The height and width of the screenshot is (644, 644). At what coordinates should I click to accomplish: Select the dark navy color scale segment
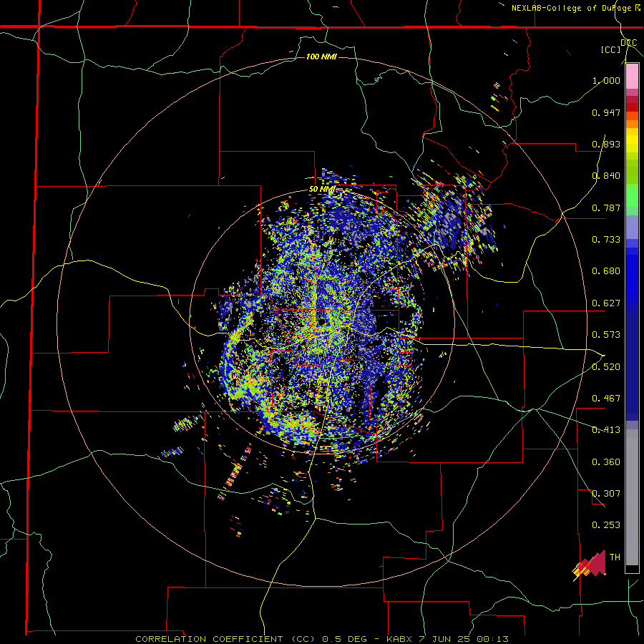tap(632, 366)
